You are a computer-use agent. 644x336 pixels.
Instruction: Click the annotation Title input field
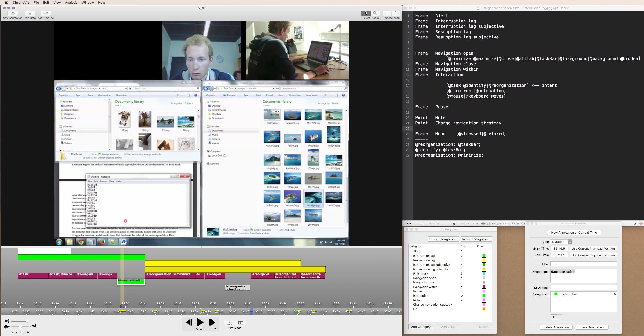[583, 264]
